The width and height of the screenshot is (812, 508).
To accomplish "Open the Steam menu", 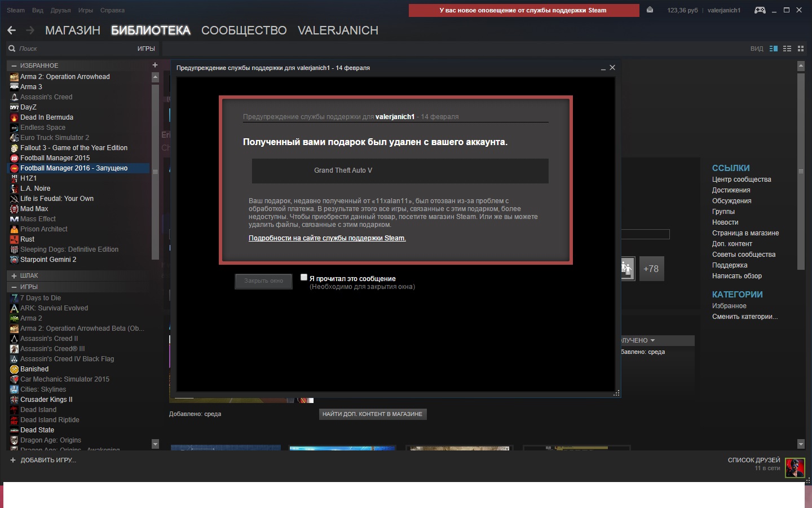I will (x=16, y=10).
